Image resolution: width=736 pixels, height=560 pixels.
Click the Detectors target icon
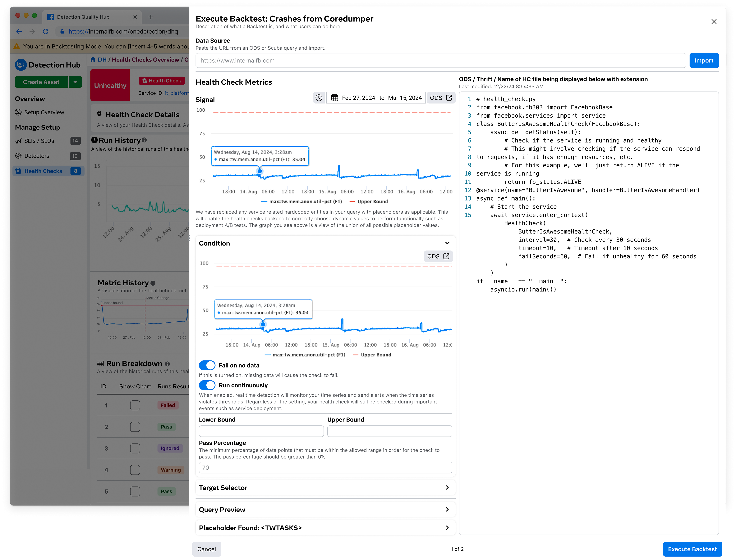(18, 156)
